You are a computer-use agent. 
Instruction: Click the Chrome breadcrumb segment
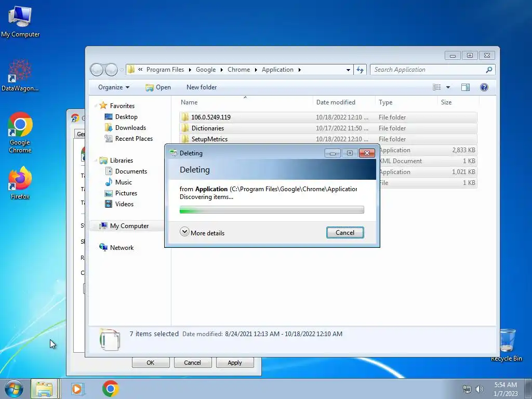tap(238, 70)
